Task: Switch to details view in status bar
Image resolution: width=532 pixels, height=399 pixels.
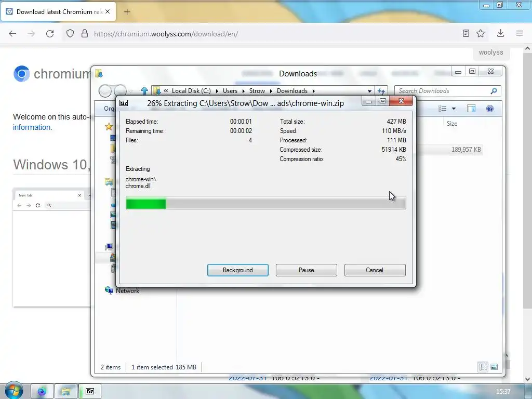Action: pos(483,367)
